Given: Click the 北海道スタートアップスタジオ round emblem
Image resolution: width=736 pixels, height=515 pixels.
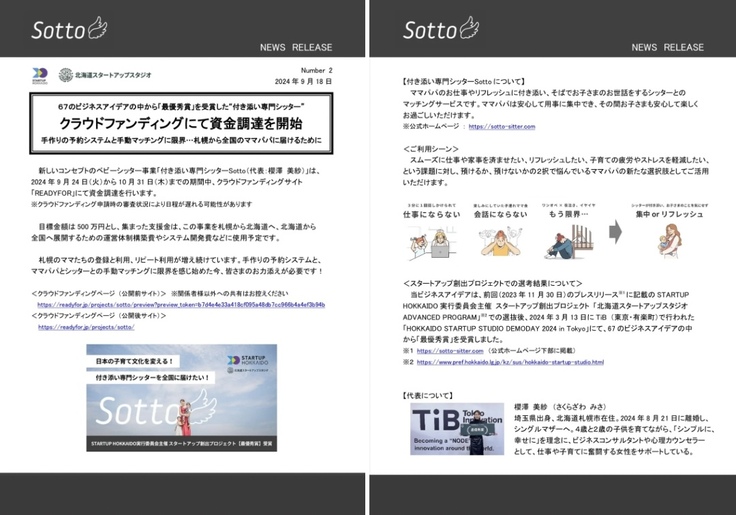Looking at the screenshot, I should pyautogui.click(x=66, y=74).
